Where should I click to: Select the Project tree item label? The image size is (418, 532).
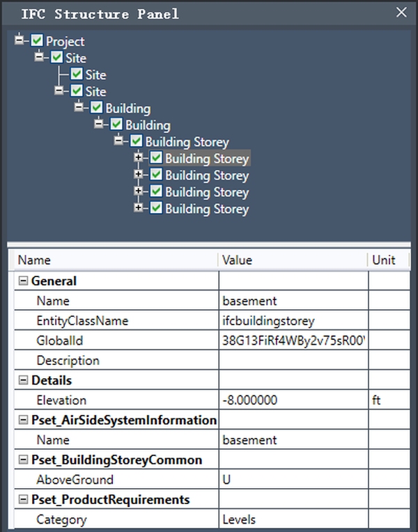point(65,42)
